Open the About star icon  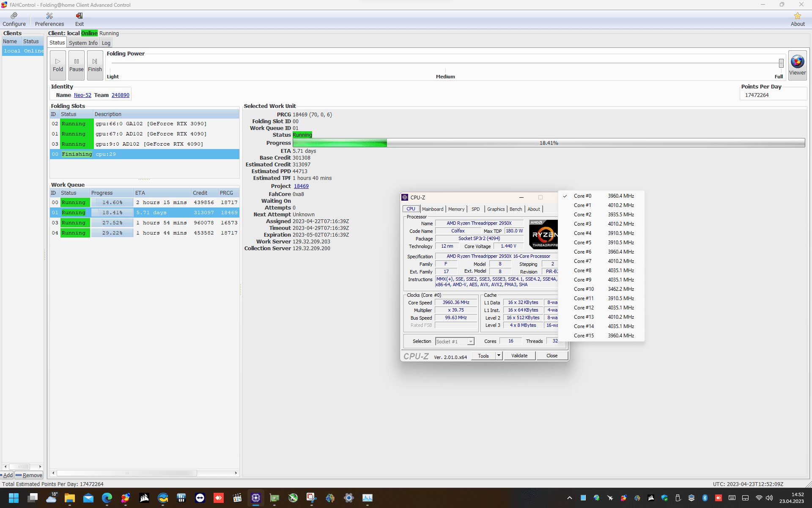click(x=798, y=19)
